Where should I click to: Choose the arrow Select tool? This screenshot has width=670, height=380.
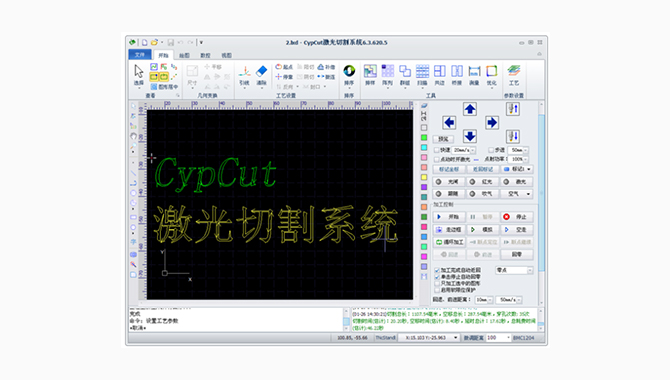(139, 75)
